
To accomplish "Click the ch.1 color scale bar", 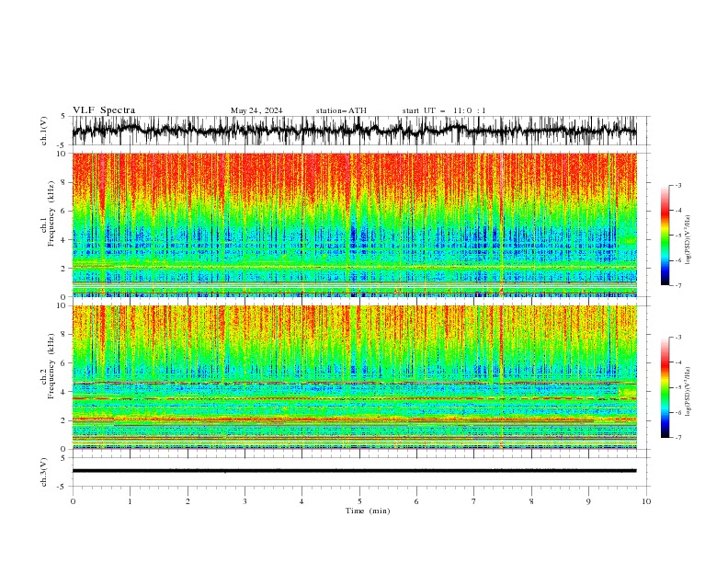I will click(x=665, y=236).
